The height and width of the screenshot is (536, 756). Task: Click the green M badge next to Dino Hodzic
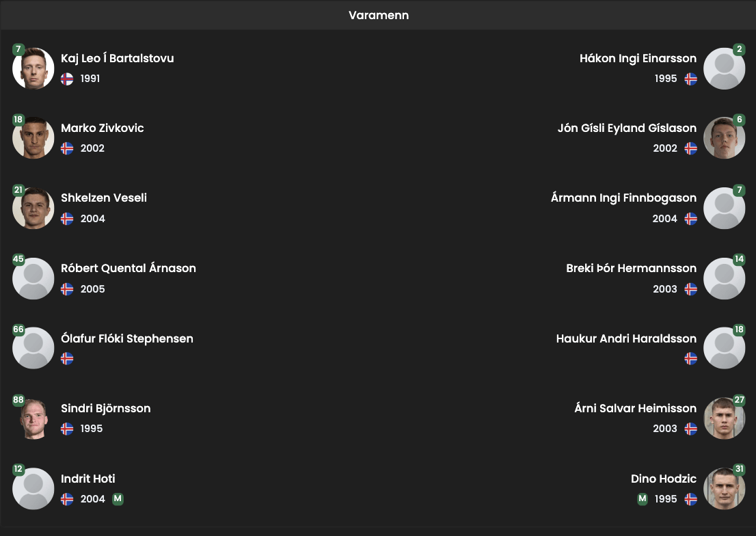coord(642,499)
